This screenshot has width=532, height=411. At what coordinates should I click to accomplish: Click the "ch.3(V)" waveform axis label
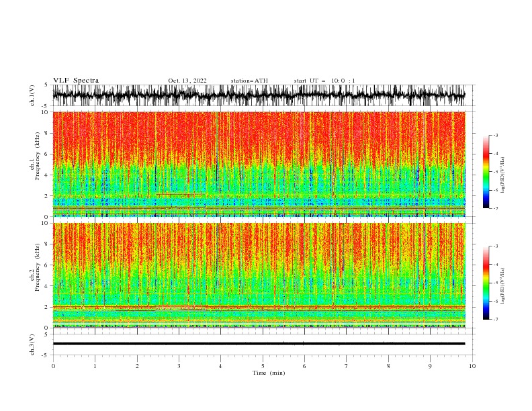pyautogui.click(x=32, y=345)
